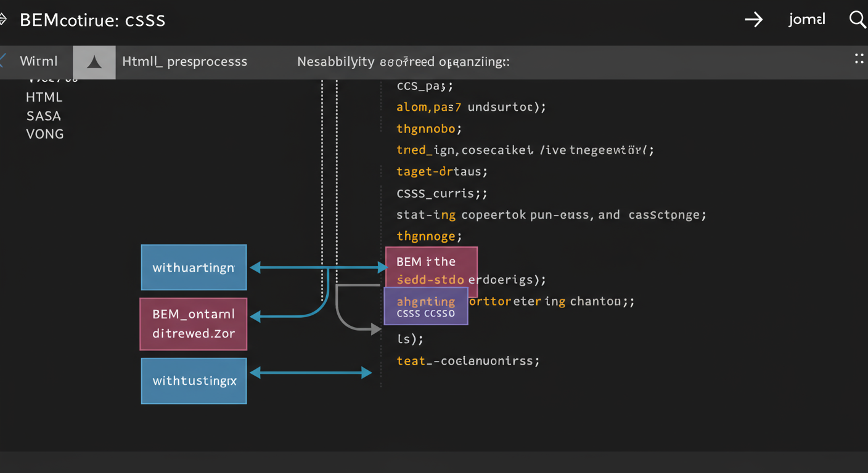The image size is (868, 473).
Task: Select SASA in the left sidebar
Action: pyautogui.click(x=43, y=116)
